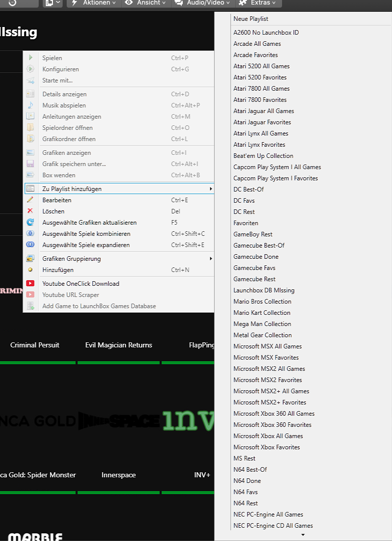Click the pencil icon beside Bearbeiten
Viewport: 392px width, 541px height.
point(31,200)
